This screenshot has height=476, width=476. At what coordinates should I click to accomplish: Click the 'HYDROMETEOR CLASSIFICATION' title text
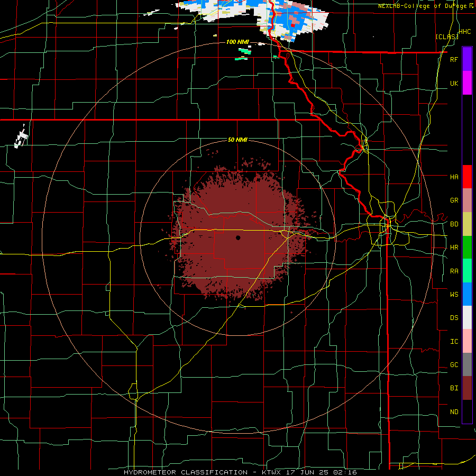[186, 472]
